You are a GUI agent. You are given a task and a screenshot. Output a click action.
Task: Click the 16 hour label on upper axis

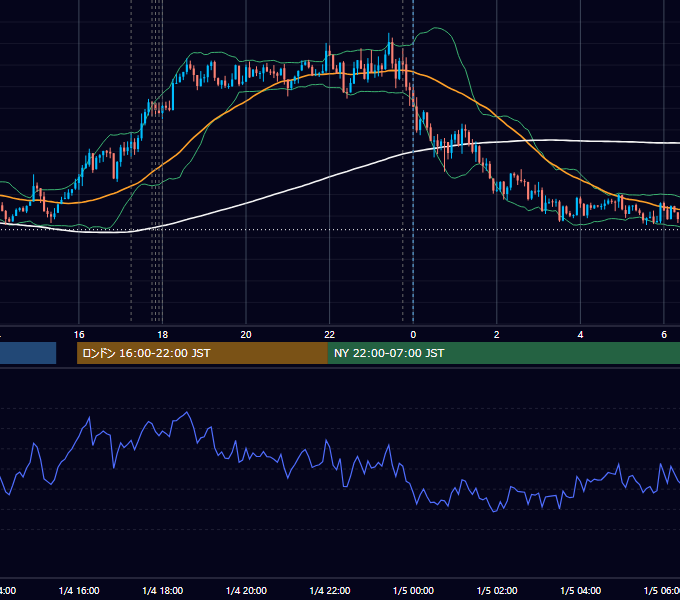[x=79, y=335]
